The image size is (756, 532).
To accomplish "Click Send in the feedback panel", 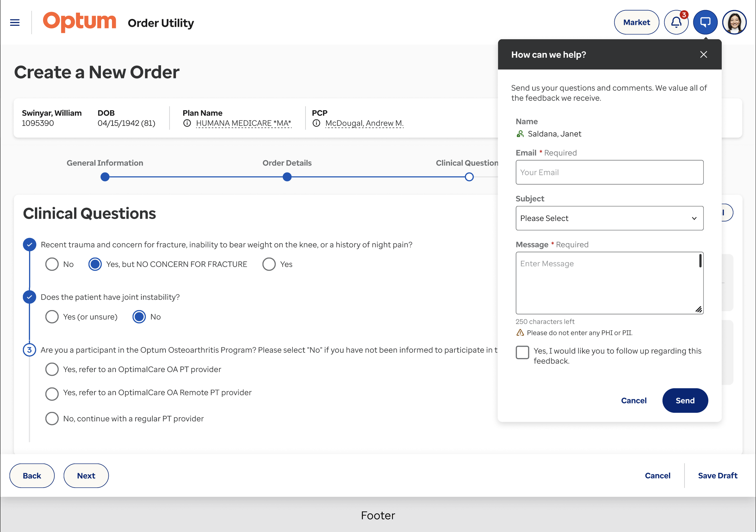I will 685,400.
